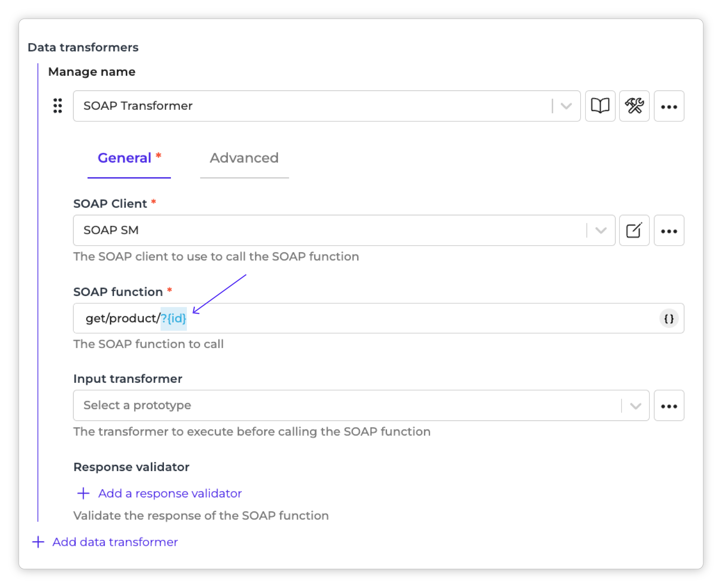Edit the SOAP SM client
Screen dimensions: 722x588
tap(634, 230)
